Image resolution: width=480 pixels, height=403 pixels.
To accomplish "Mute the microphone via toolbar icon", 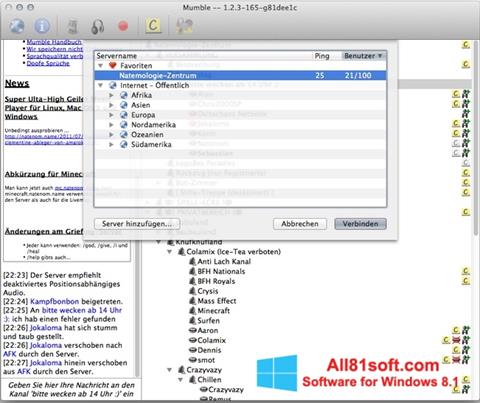I will 73,26.
